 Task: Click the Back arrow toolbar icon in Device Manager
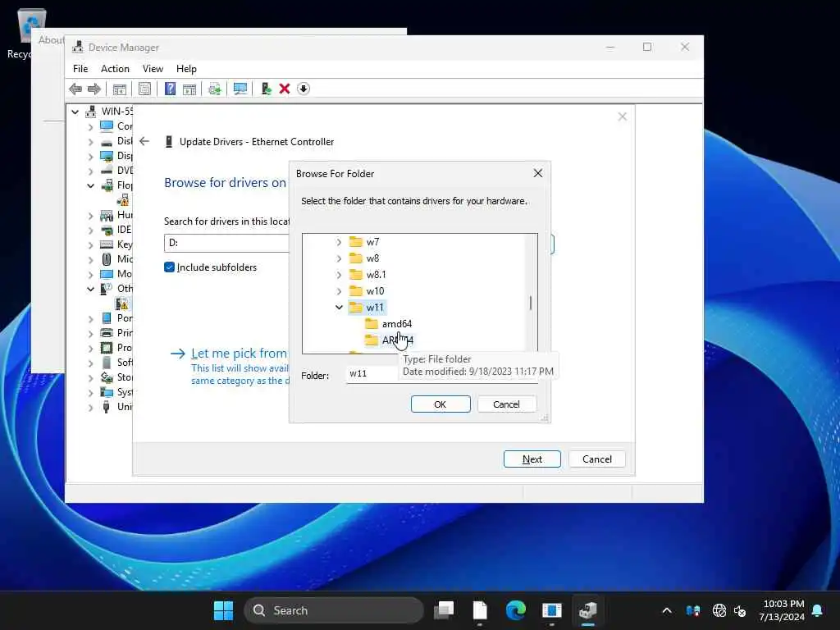(x=75, y=89)
